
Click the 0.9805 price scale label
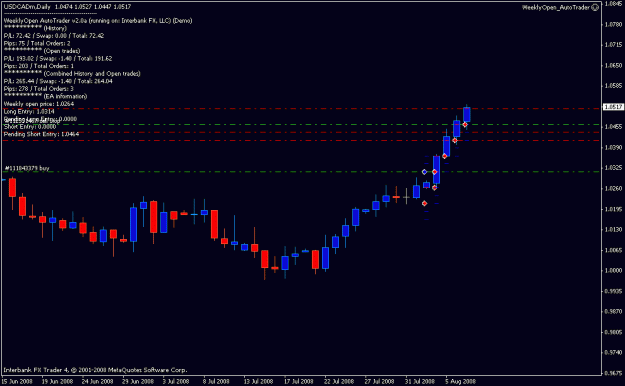click(x=614, y=332)
